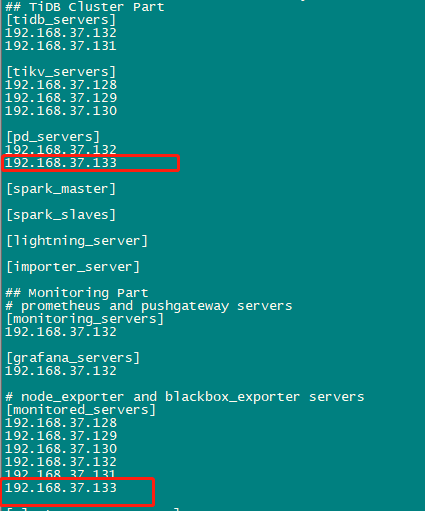Image resolution: width=425 pixels, height=511 pixels.
Task: Click the [monitoring_servers] header
Action: tap(85, 319)
